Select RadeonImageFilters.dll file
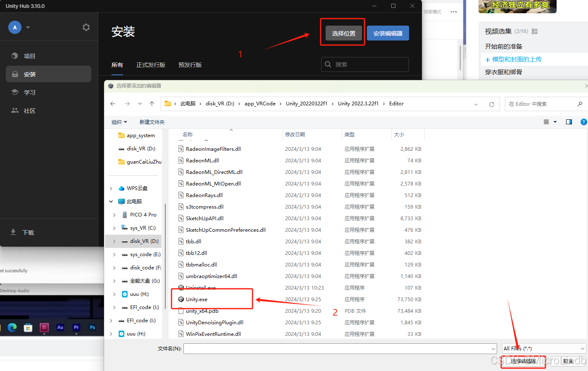The image size is (588, 371). pos(213,149)
